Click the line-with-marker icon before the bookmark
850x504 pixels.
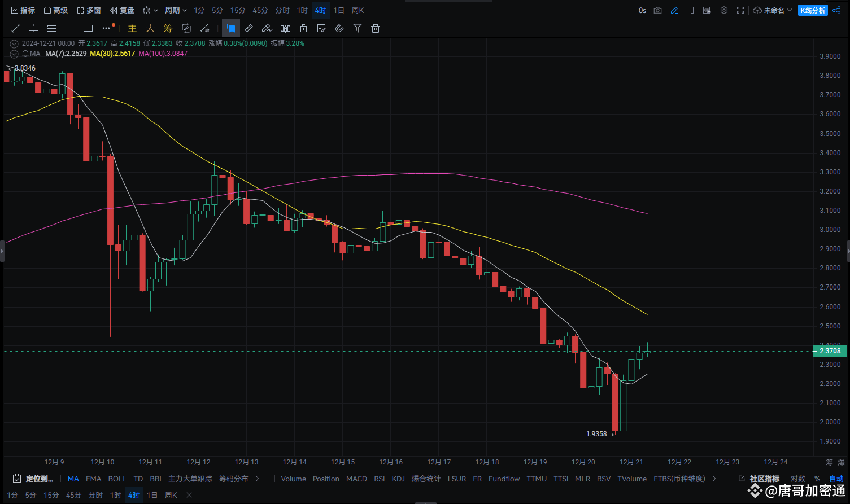point(205,28)
